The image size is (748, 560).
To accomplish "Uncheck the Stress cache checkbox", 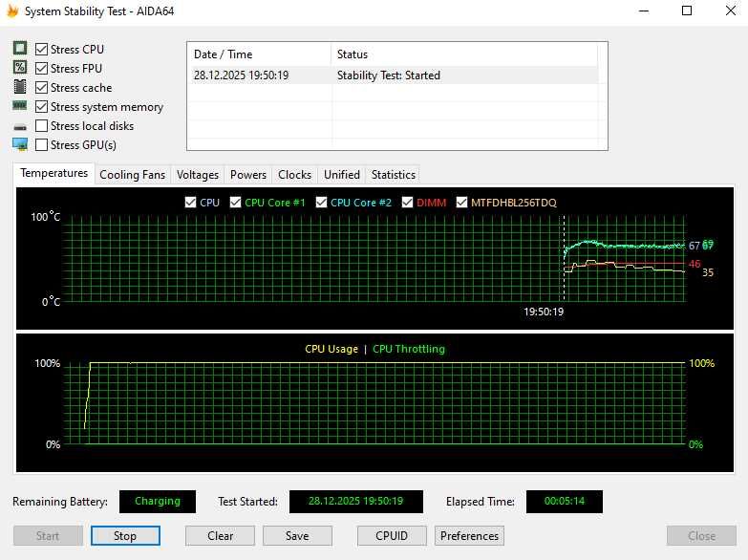I will pyautogui.click(x=41, y=87).
